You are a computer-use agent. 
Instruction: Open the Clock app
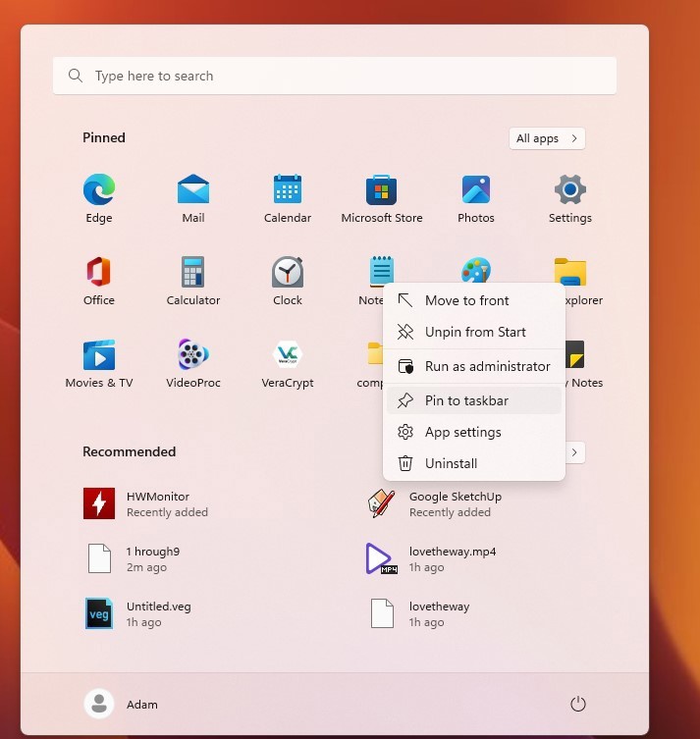(x=288, y=272)
